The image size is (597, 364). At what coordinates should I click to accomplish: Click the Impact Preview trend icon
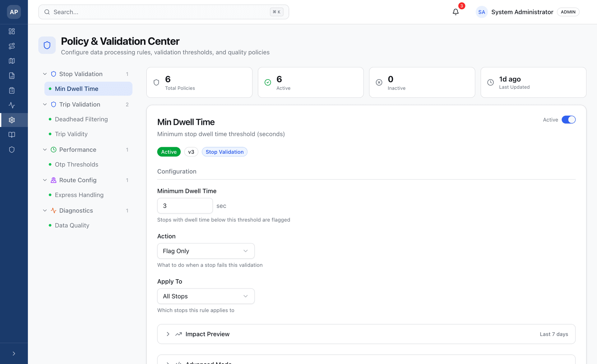click(x=178, y=334)
